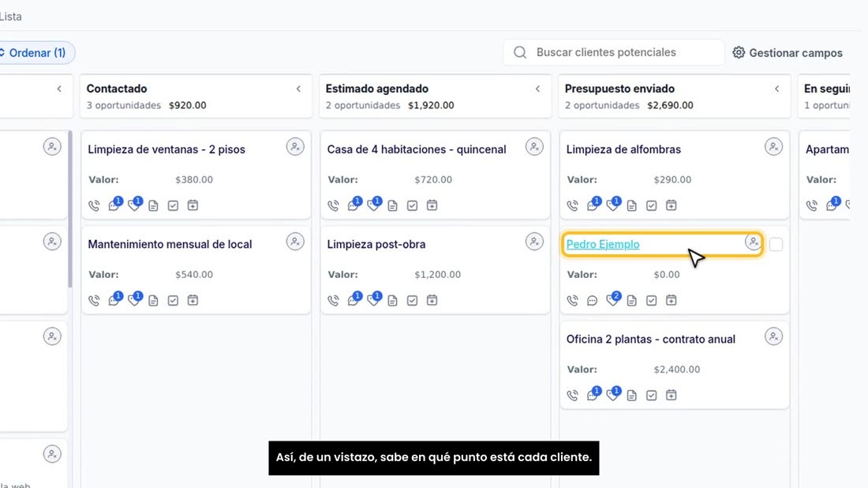Open notes on Limpieza de alfombras card
Viewport: 868px width, 488px height.
tap(631, 205)
